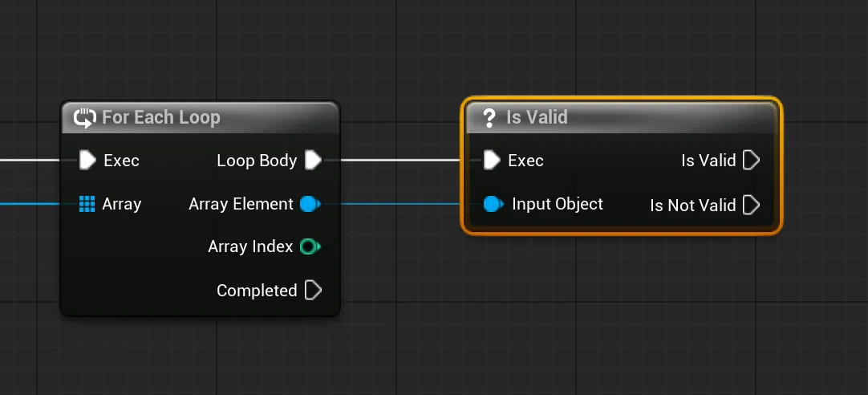The height and width of the screenshot is (395, 868).
Task: Click the For Each Loop Exec input pin
Action: point(87,160)
